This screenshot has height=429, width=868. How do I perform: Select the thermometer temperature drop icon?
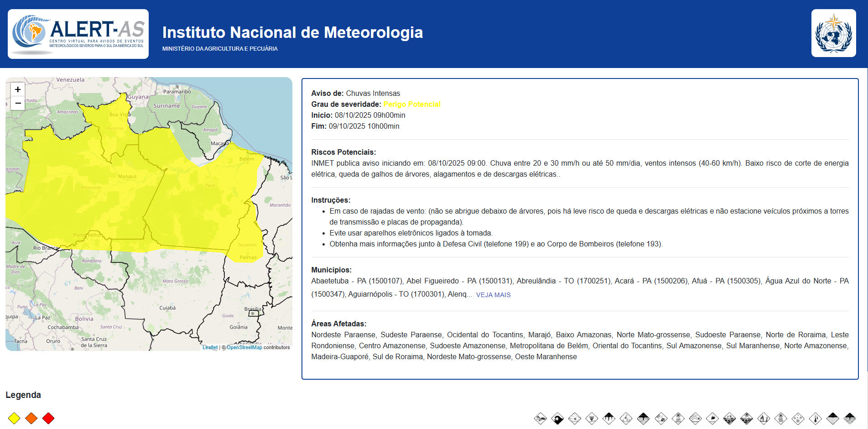815,419
